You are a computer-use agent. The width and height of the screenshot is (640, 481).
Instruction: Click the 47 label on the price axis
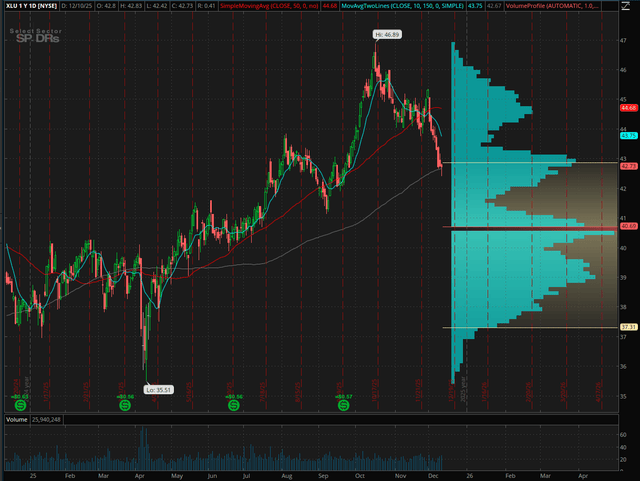623,40
